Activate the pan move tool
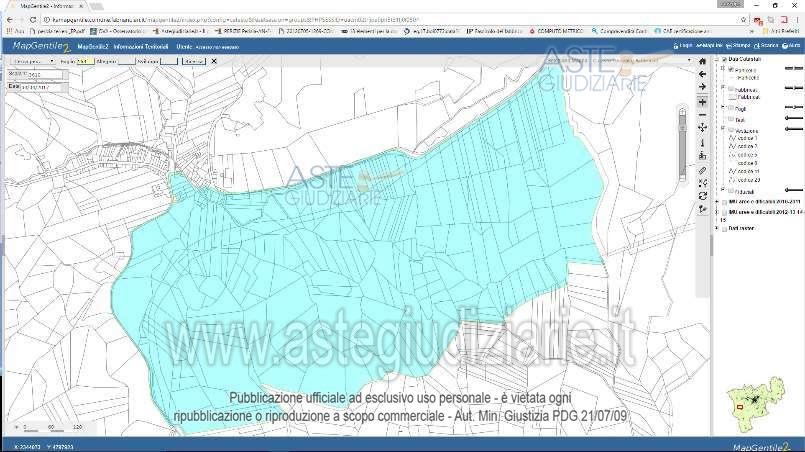Viewport: 805px width, 452px height. click(x=703, y=128)
